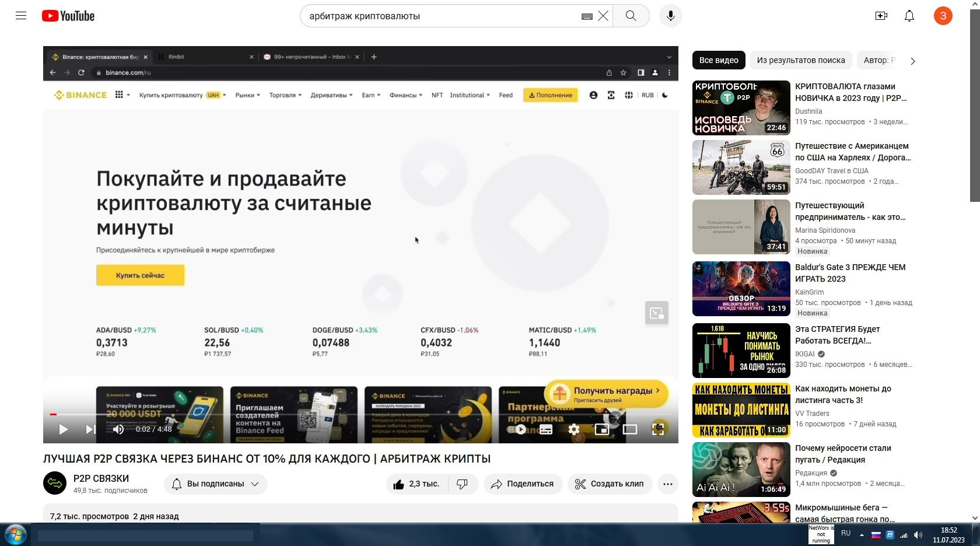Viewport: 980px width, 546px height.
Task: Click GoodDAY Travel в США channel name
Action: tap(832, 171)
